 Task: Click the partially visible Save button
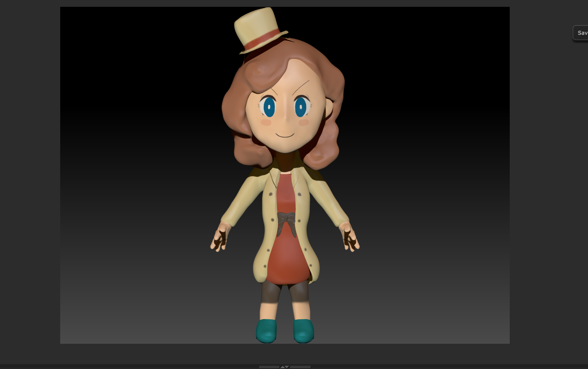(x=581, y=33)
